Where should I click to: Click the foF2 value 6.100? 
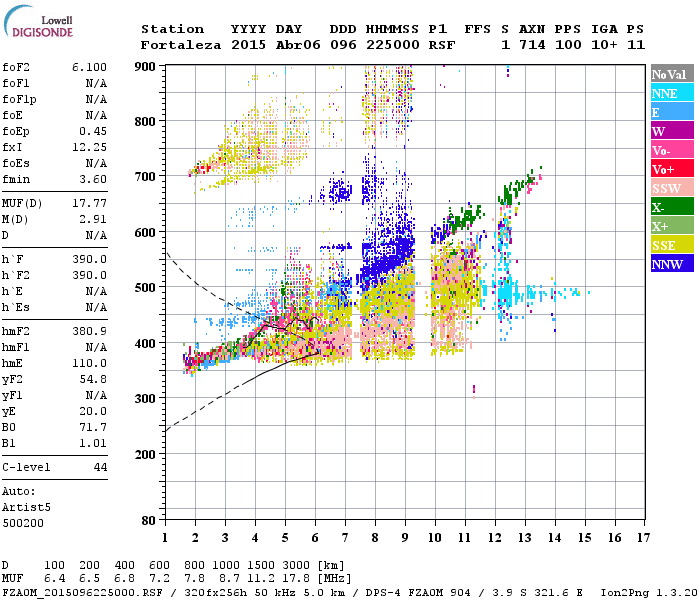point(89,67)
